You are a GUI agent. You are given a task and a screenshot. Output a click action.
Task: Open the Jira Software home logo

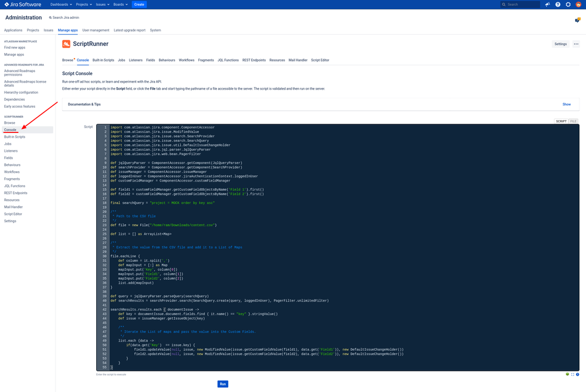(x=22, y=4)
